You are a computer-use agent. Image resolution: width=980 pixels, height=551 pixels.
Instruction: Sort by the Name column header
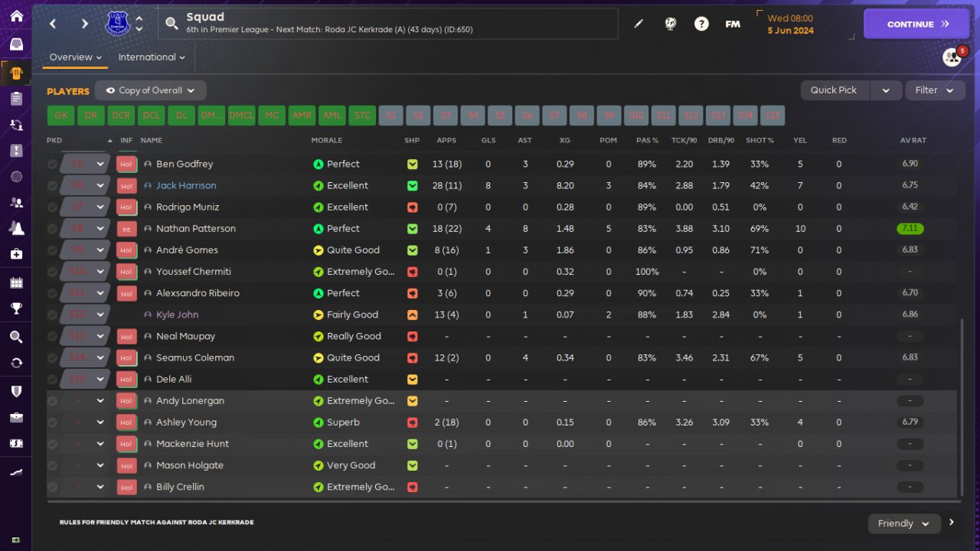click(x=152, y=141)
